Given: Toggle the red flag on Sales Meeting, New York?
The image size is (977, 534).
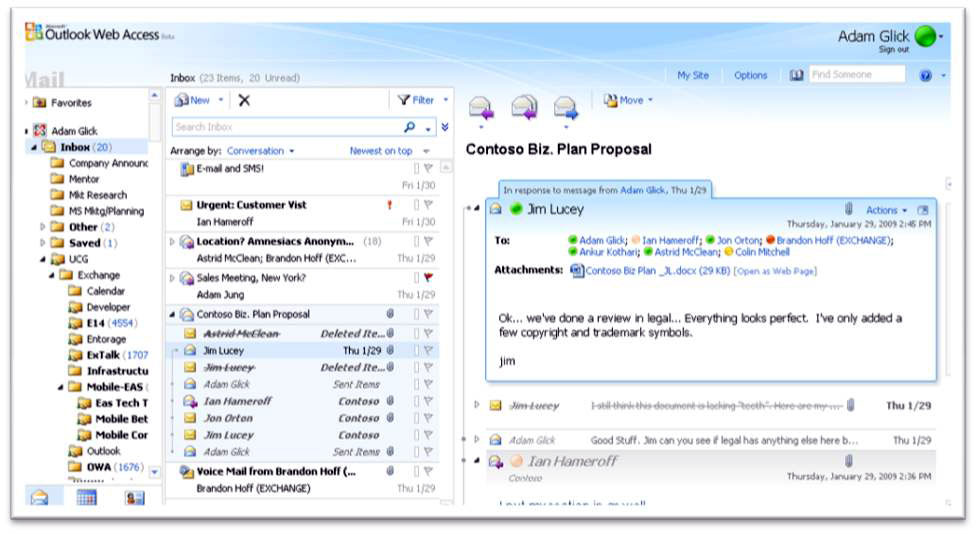Looking at the screenshot, I should (x=428, y=277).
